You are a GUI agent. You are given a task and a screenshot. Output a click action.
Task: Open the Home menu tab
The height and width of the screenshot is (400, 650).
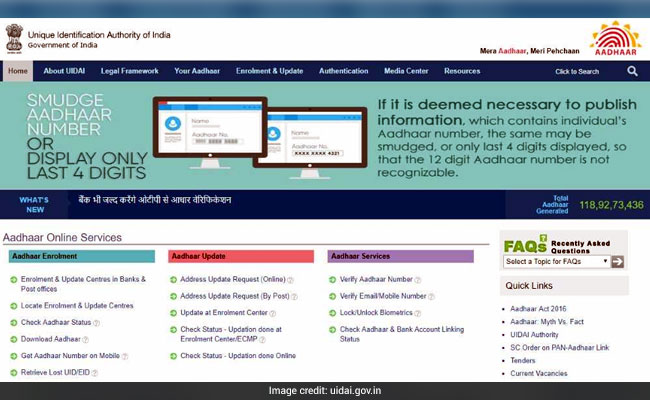[x=18, y=71]
